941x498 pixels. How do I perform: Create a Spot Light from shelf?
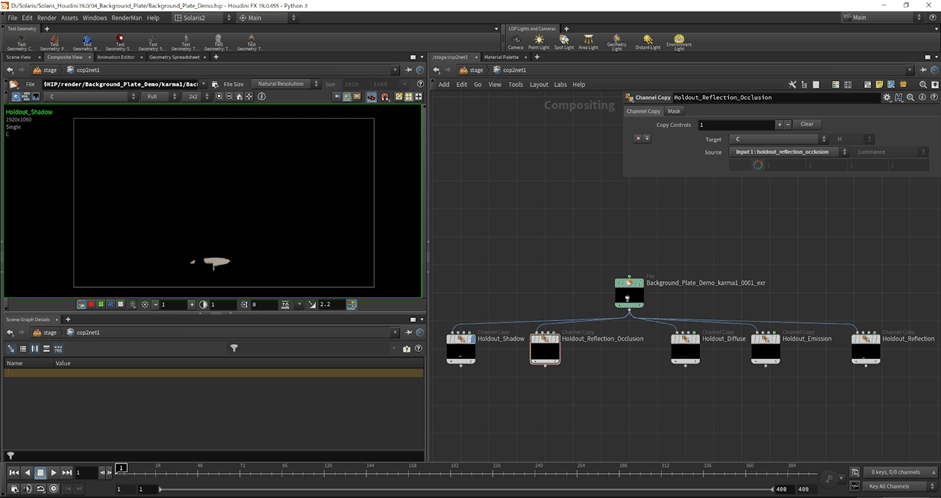(x=564, y=42)
